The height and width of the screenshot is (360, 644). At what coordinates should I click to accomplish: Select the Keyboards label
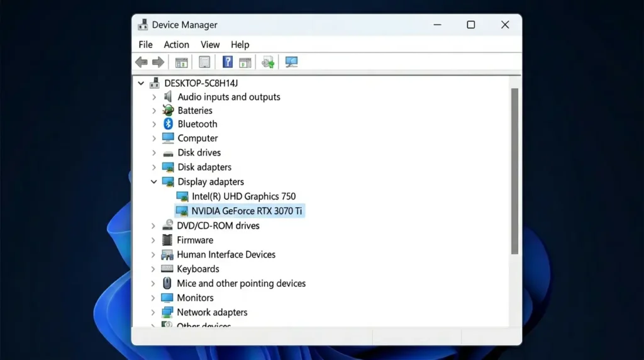click(x=198, y=269)
